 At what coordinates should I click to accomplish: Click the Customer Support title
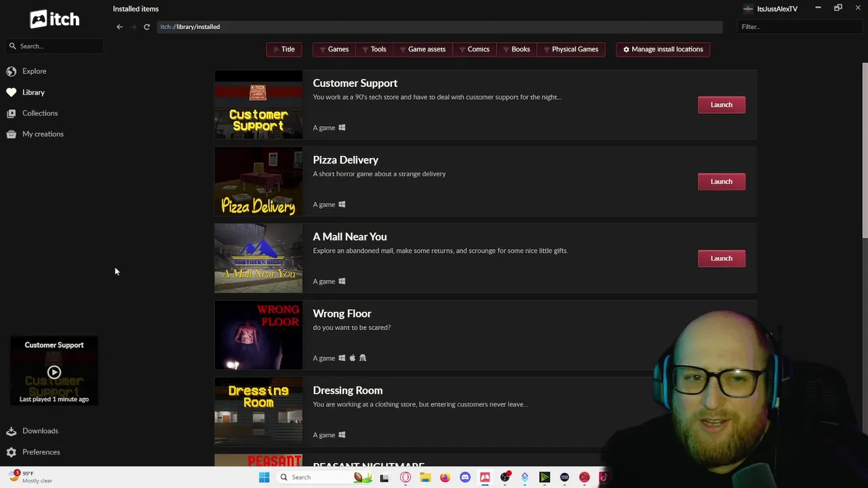(355, 83)
